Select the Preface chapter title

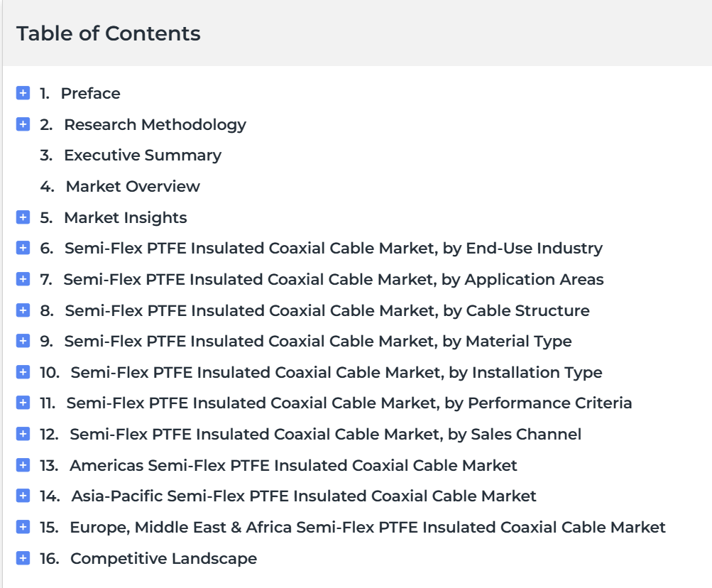tap(90, 93)
